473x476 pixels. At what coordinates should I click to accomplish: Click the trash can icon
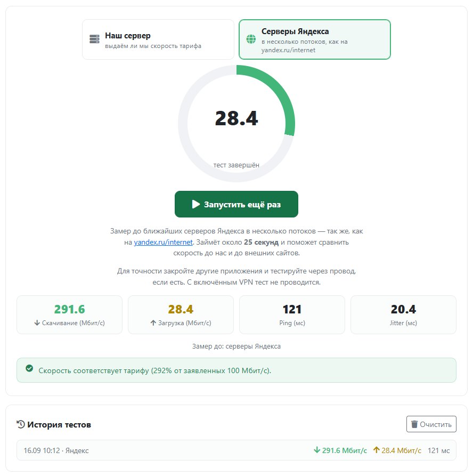click(414, 424)
